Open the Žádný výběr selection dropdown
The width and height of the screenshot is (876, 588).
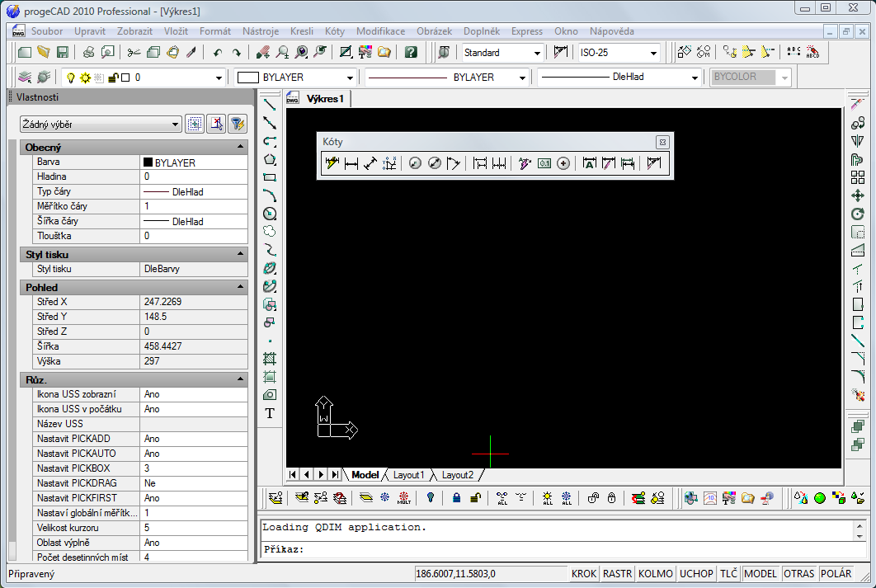click(101, 124)
